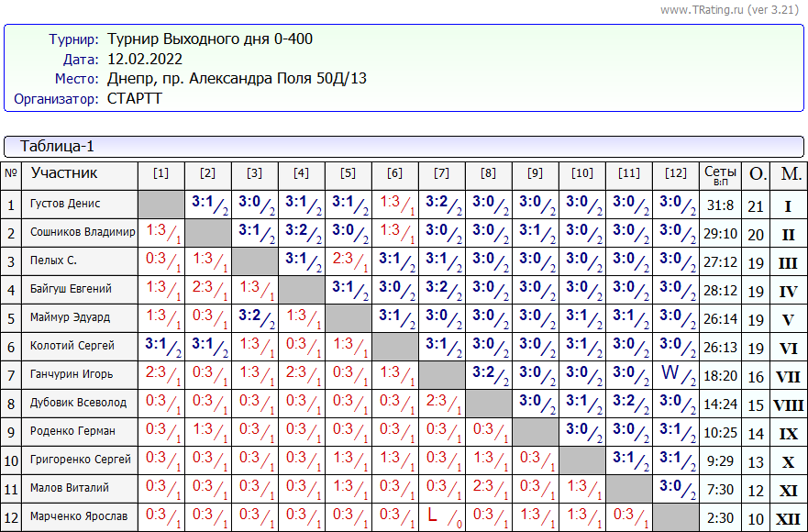Click the [7] column header
Image resolution: width=808 pixels, height=532 pixels.
(441, 173)
